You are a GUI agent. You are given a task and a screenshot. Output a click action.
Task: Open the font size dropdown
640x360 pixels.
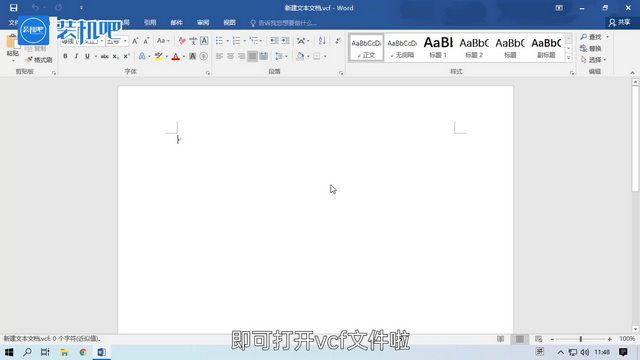(x=125, y=41)
